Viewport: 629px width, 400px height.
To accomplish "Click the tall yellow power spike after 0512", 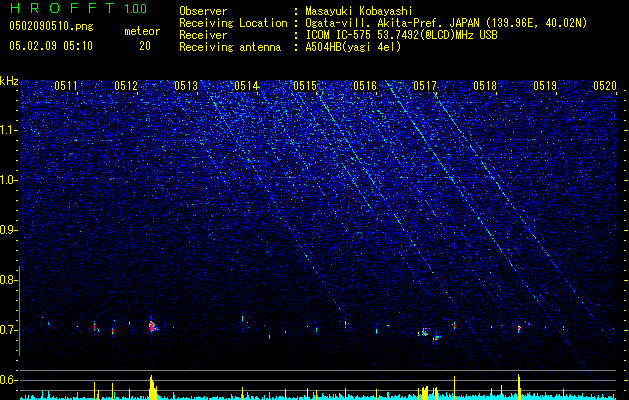I will tap(152, 387).
